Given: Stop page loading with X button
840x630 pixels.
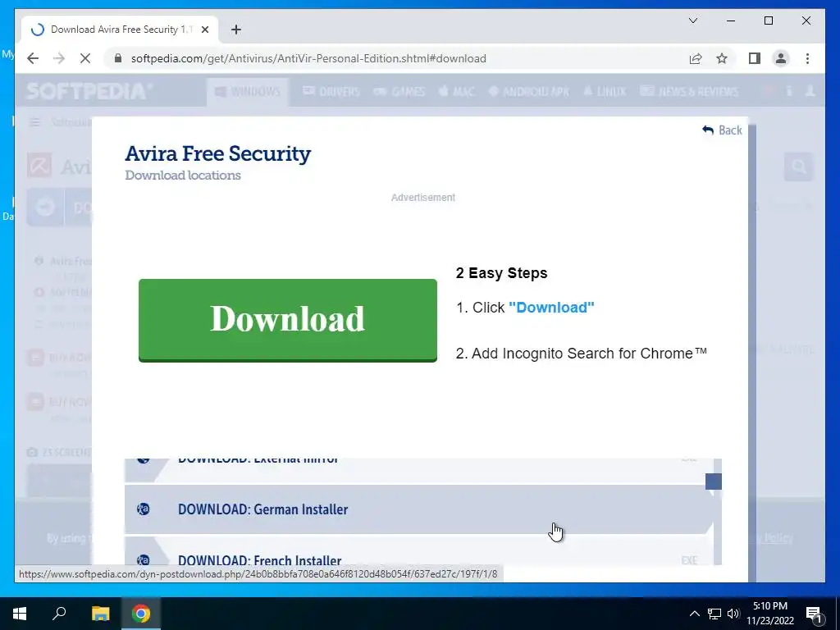Looking at the screenshot, I should click(x=85, y=58).
